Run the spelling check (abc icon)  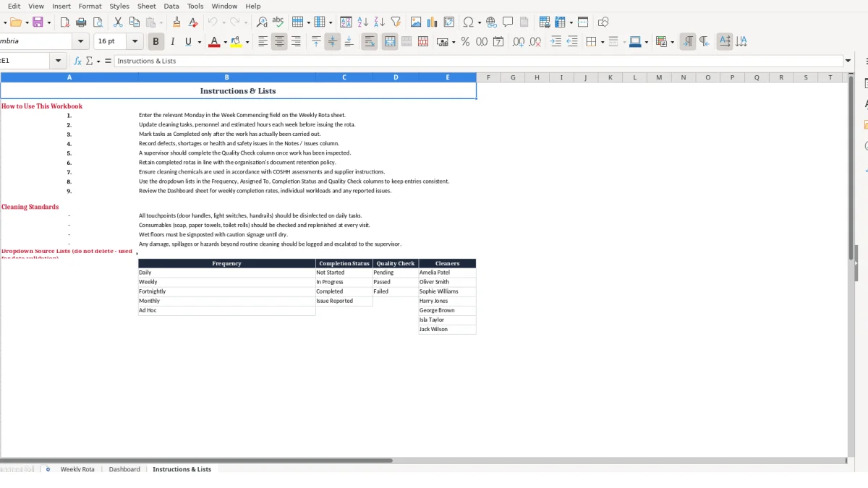tap(278, 22)
